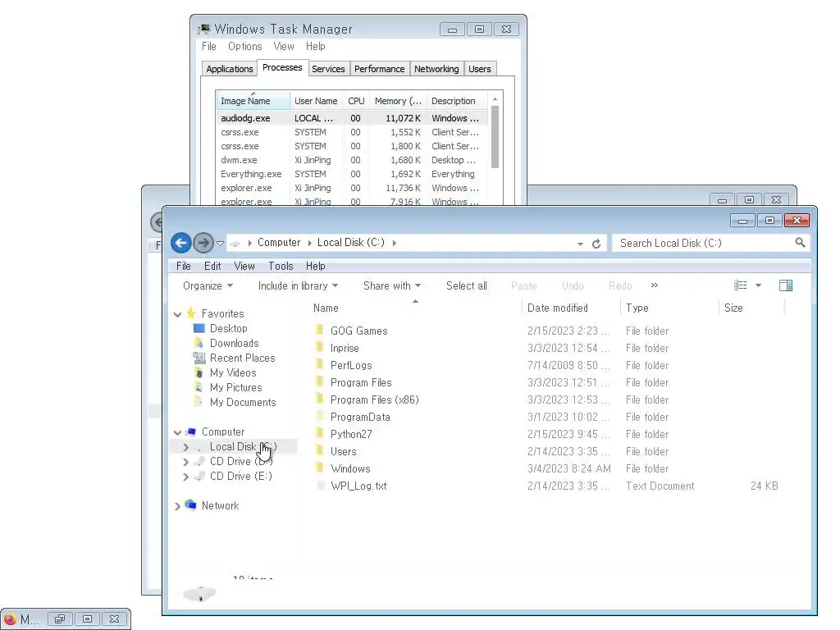Click the Select all toolbar button

467,286
